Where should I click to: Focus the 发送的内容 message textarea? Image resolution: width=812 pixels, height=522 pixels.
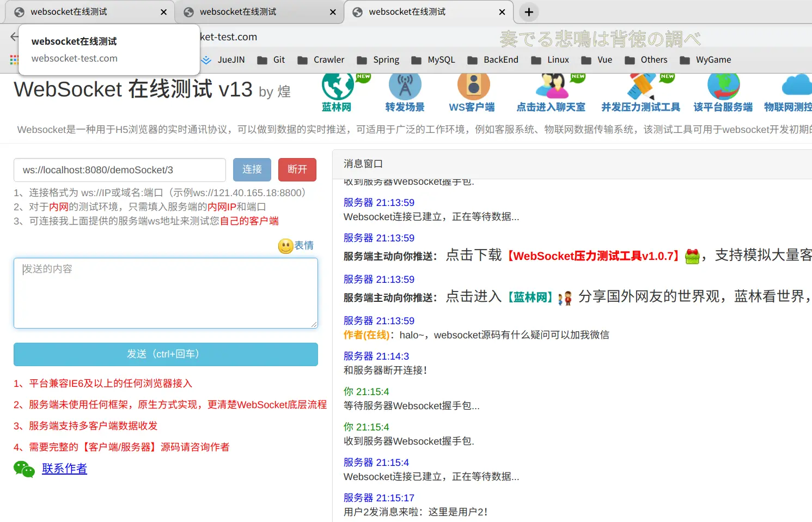166,293
